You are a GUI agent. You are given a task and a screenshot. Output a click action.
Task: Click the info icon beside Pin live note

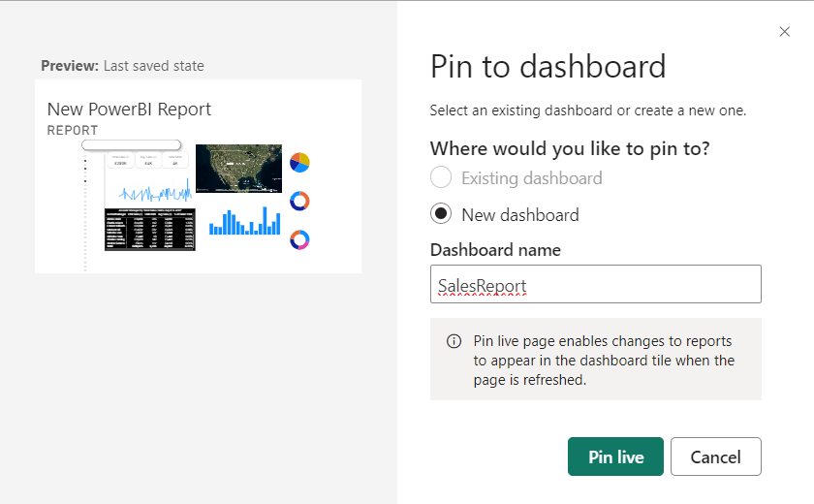pyautogui.click(x=454, y=341)
